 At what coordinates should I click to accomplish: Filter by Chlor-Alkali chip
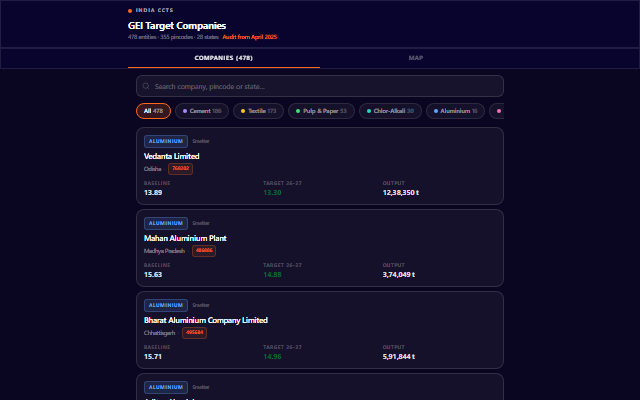coord(390,111)
